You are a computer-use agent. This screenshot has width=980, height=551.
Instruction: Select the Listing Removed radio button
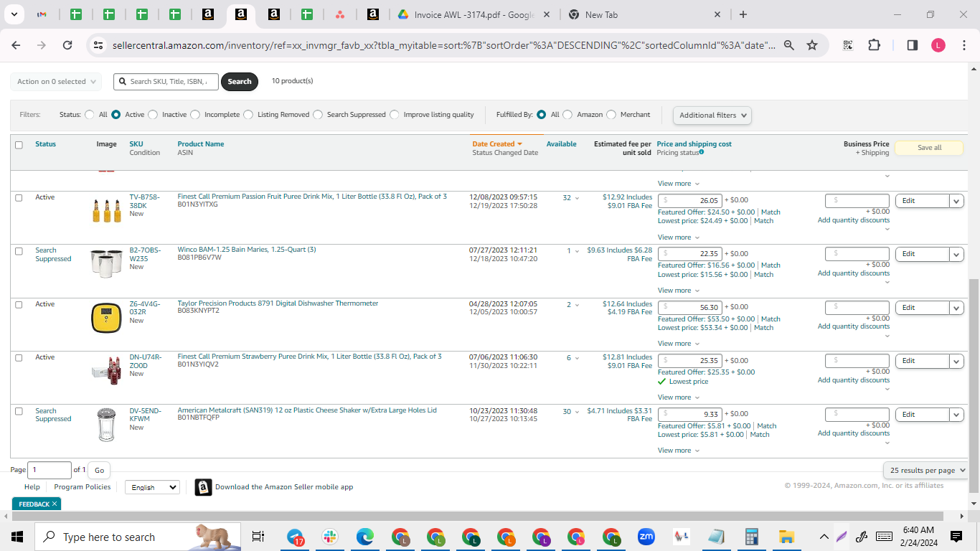[x=248, y=115]
